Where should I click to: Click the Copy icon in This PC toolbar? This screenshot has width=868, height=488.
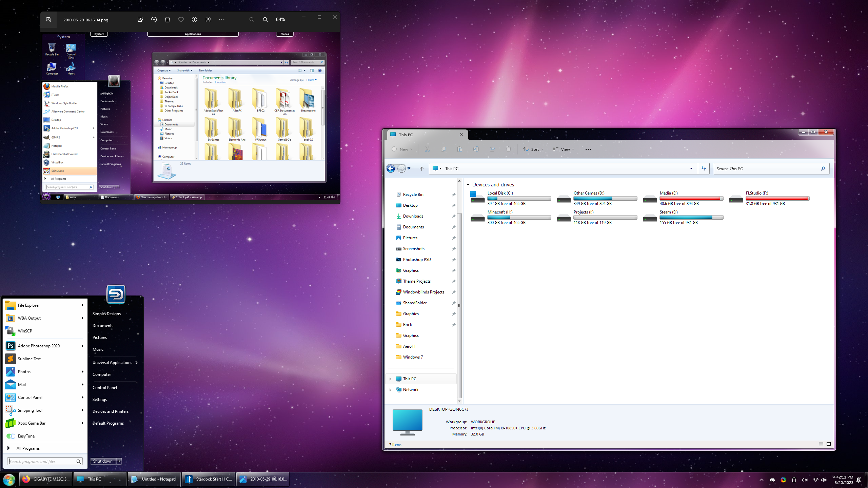[x=443, y=149]
